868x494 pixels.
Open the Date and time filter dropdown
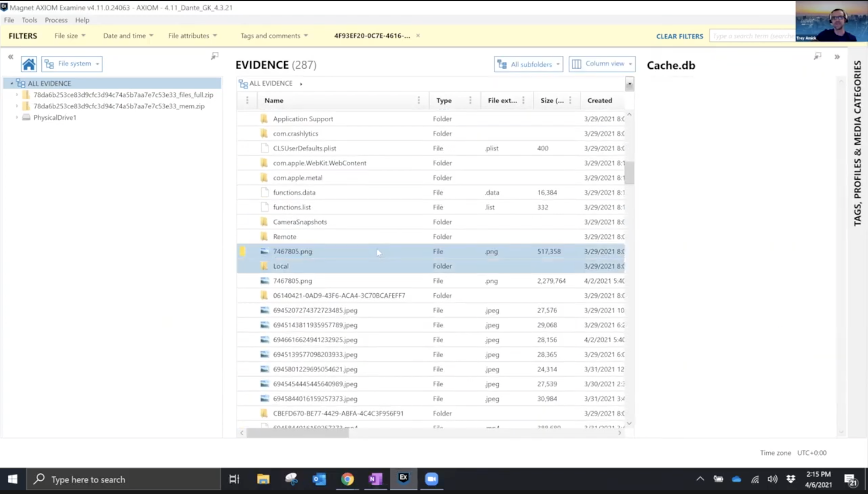128,36
